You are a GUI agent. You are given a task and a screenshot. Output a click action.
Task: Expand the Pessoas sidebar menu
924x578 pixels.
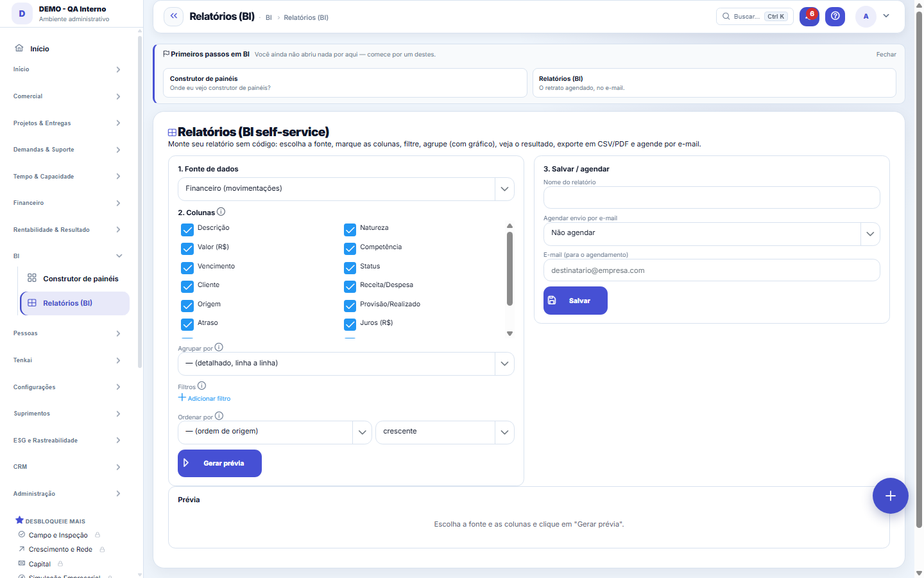coord(67,333)
